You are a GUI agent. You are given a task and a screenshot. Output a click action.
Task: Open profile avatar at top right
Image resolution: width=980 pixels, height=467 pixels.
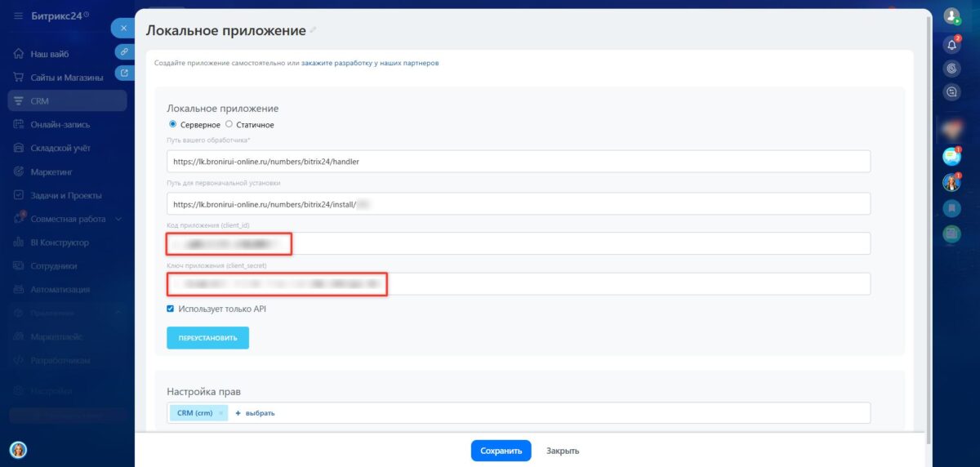951,16
